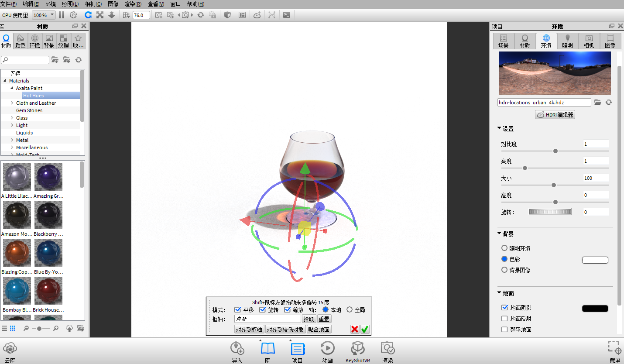Screen dimensions: 624x364
Task: Click the 贴合地面 (snap to ground) button
Action: pos(319,330)
